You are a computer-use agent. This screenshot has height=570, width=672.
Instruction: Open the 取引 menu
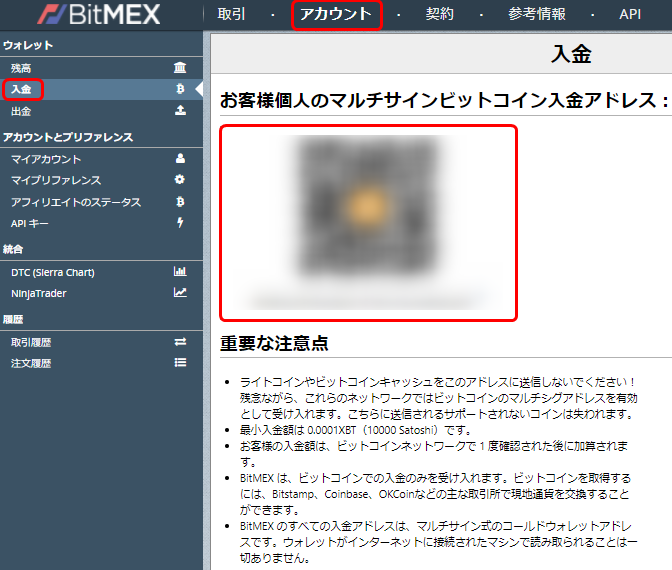click(231, 14)
